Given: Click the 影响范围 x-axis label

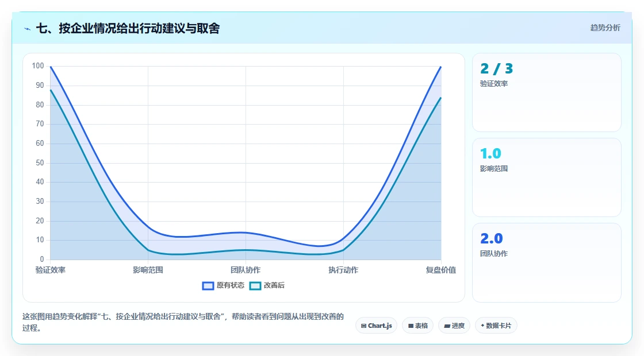Looking at the screenshot, I should pos(148,270).
